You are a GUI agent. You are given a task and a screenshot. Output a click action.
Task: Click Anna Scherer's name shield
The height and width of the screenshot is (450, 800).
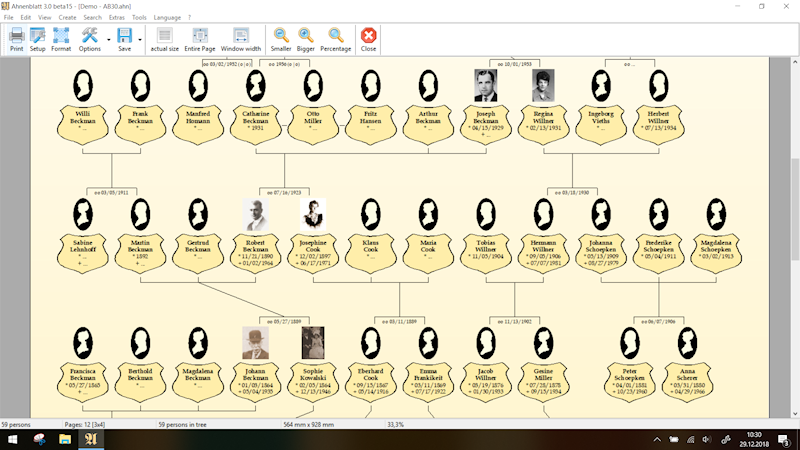click(687, 381)
